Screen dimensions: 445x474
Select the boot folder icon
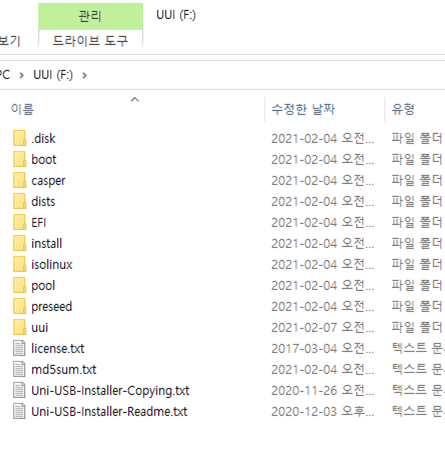click(x=19, y=159)
